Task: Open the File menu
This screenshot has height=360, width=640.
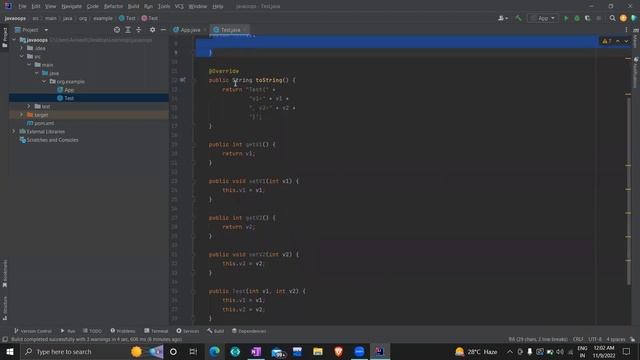Action: (x=22, y=6)
